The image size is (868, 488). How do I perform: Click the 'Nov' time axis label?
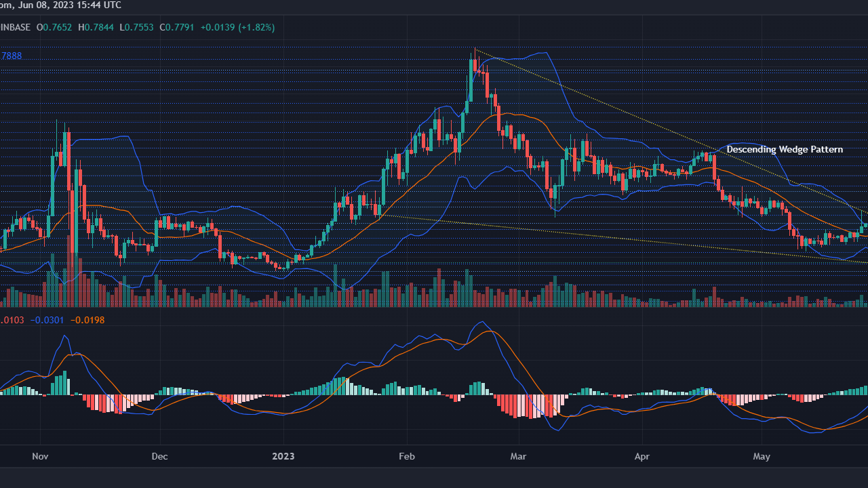coord(41,456)
